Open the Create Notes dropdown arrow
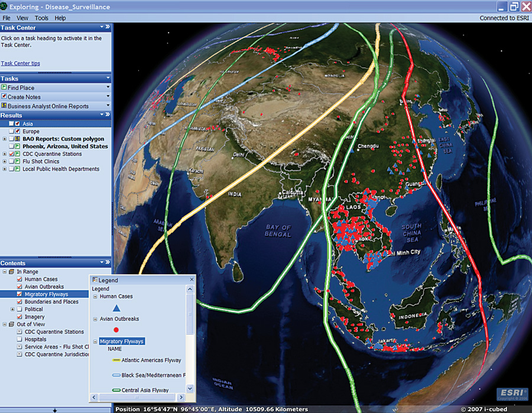532x413 pixels. click(108, 96)
